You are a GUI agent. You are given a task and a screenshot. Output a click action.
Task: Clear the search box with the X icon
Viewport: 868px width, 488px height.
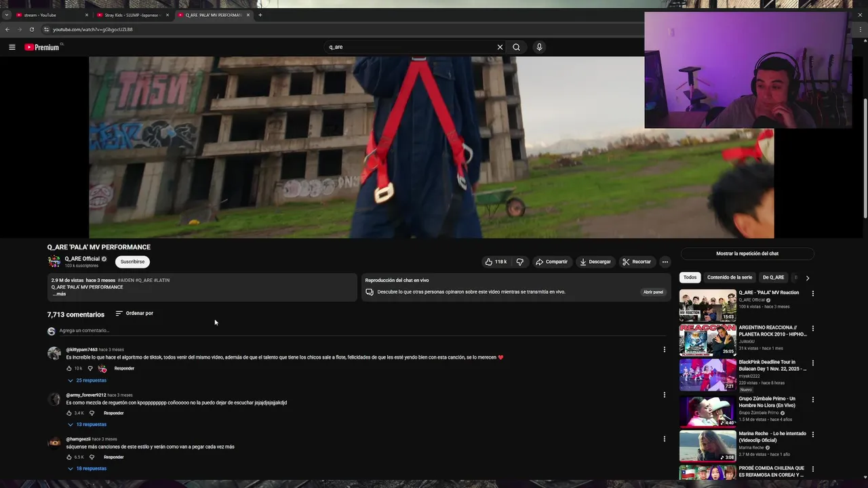[x=500, y=47]
